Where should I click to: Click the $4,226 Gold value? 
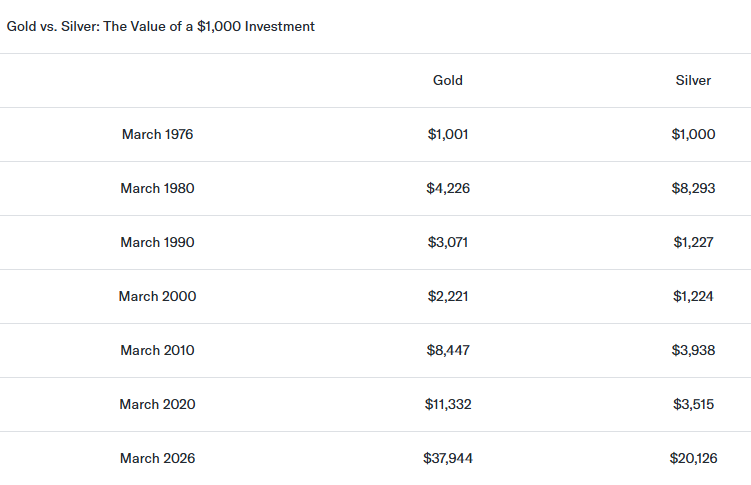click(x=448, y=188)
